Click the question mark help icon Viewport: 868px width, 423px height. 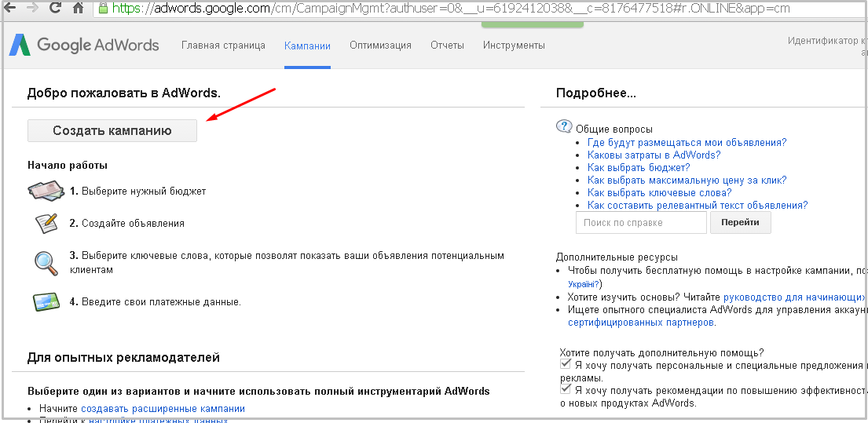(x=564, y=126)
